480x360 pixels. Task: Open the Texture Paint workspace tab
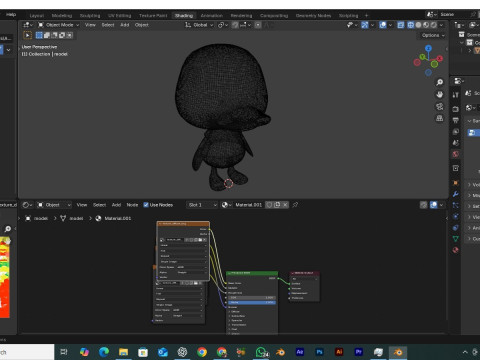[x=153, y=15]
